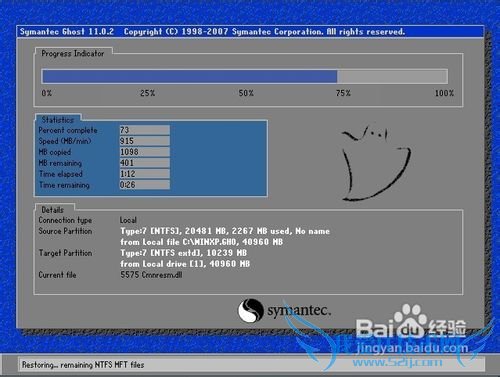Click the restore progress bar
This screenshot has height=377, width=500.
244,76
